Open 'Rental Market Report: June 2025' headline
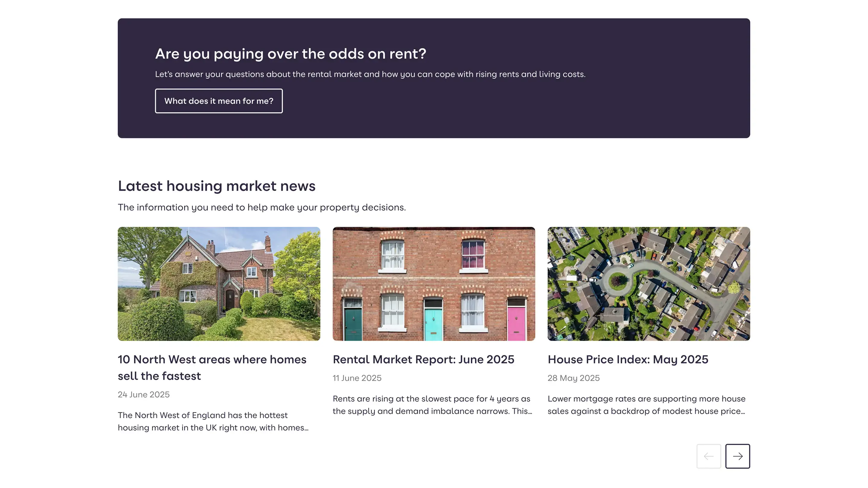This screenshot has height=488, width=868. [423, 359]
